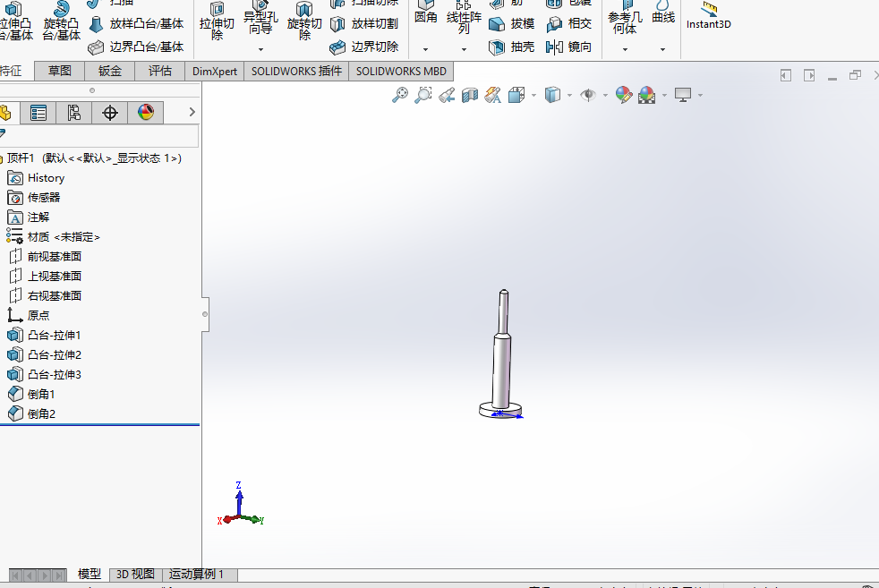Image resolution: width=879 pixels, height=588 pixels.
Task: Open the 钣金 sheet metal tab
Action: (110, 72)
